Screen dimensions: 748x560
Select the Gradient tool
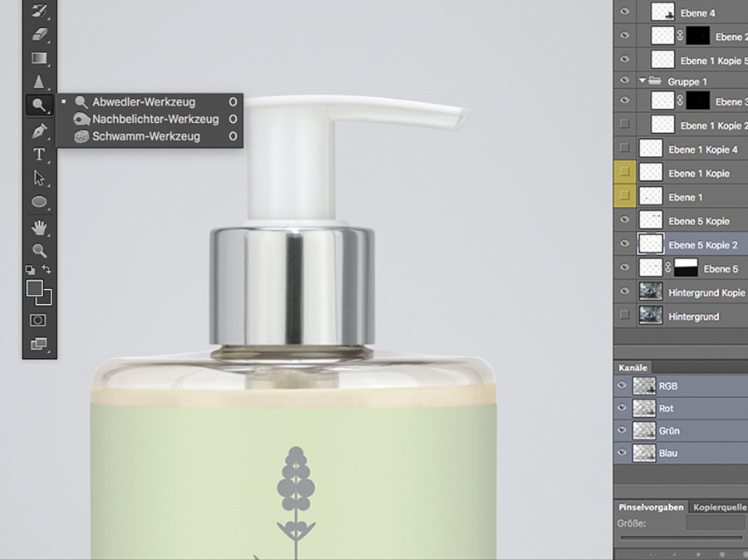click(39, 58)
